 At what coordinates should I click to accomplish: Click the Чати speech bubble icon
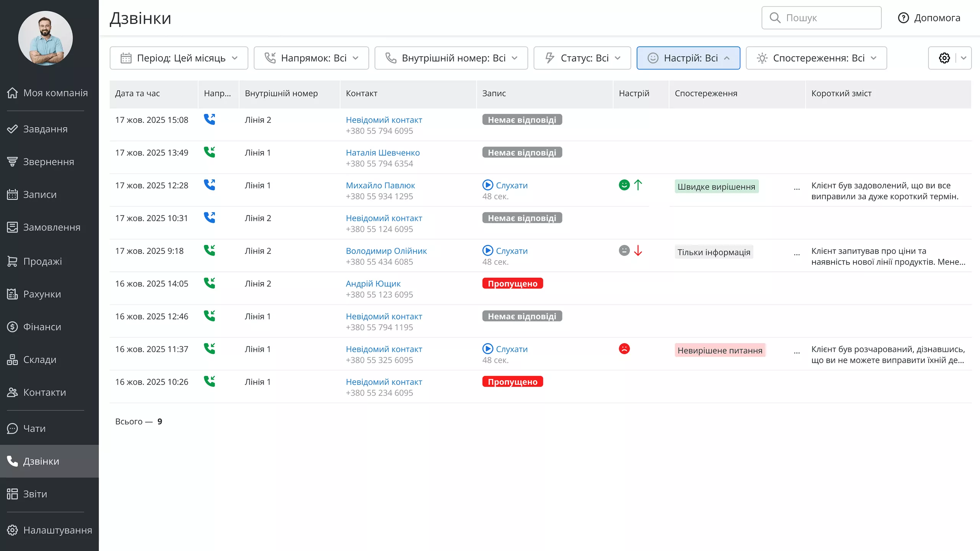coord(12,429)
